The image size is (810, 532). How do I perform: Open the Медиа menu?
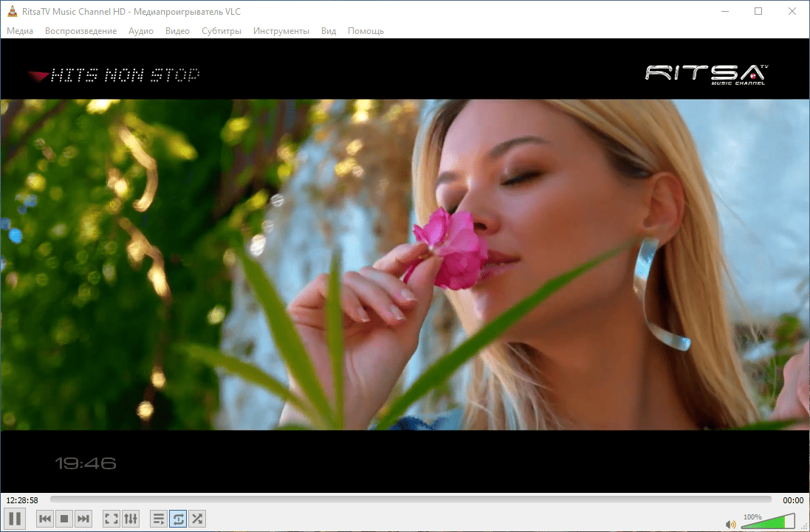(x=20, y=31)
